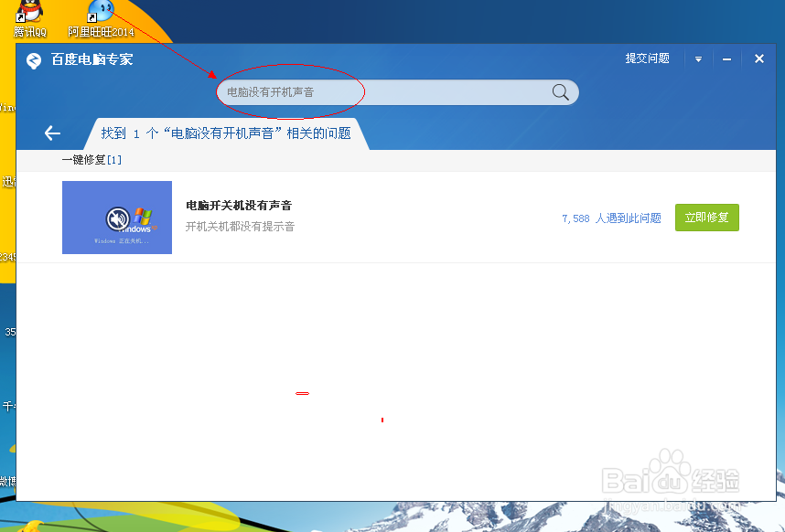Select the back arrow to return
The image size is (785, 532).
(x=51, y=132)
